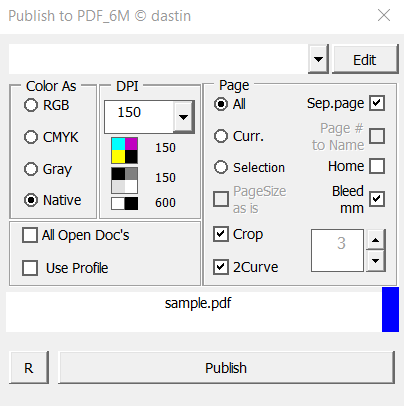404x406 pixels.
Task: Expand the preset dropdown next to Edit
Action: [318, 59]
